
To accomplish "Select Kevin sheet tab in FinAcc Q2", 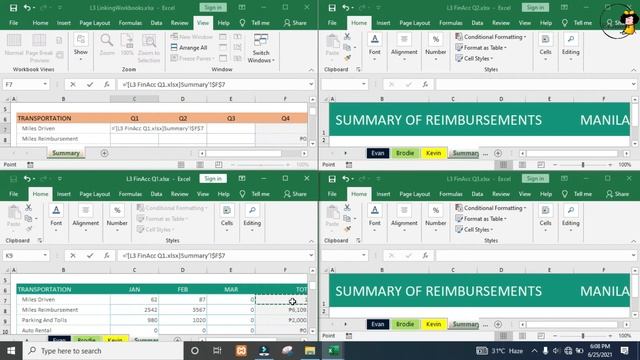I will (433, 153).
